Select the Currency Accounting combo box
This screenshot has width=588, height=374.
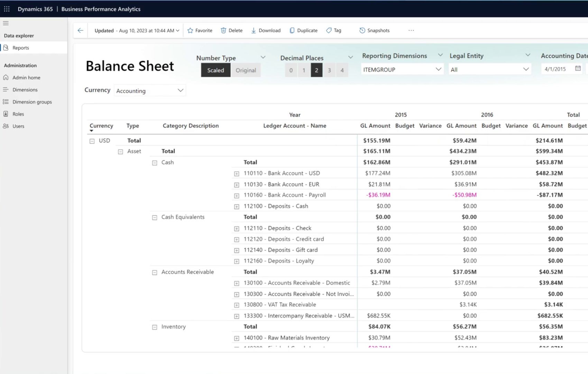click(x=150, y=91)
